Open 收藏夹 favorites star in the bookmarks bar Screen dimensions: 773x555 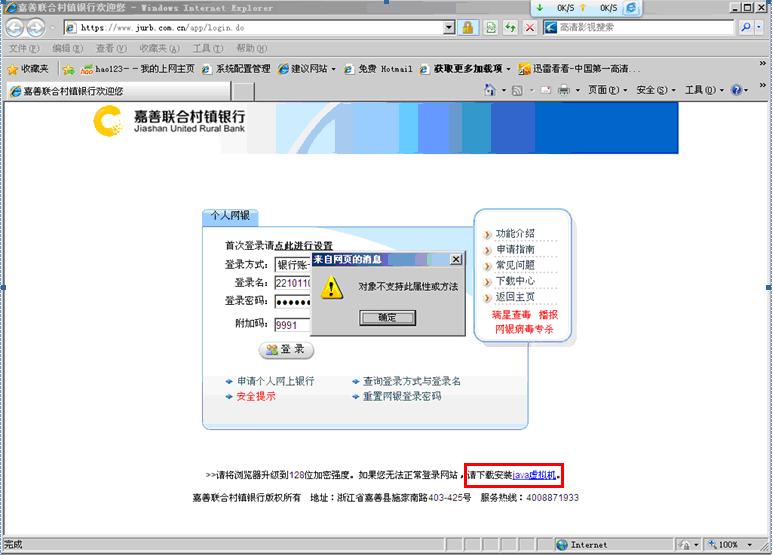[28, 69]
